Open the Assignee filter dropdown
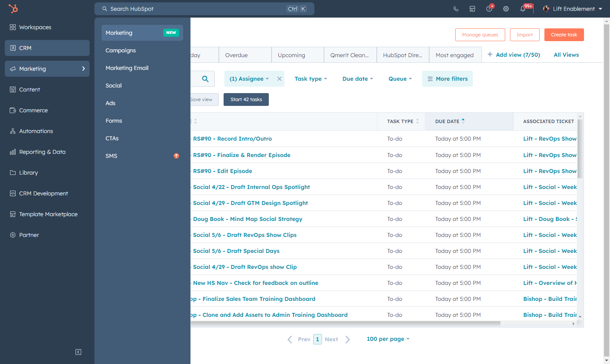 pyautogui.click(x=249, y=79)
